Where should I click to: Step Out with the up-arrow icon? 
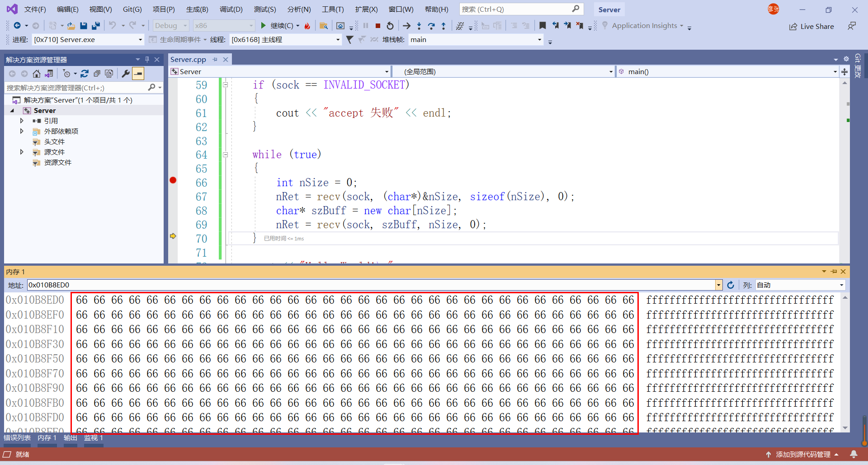pyautogui.click(x=443, y=26)
